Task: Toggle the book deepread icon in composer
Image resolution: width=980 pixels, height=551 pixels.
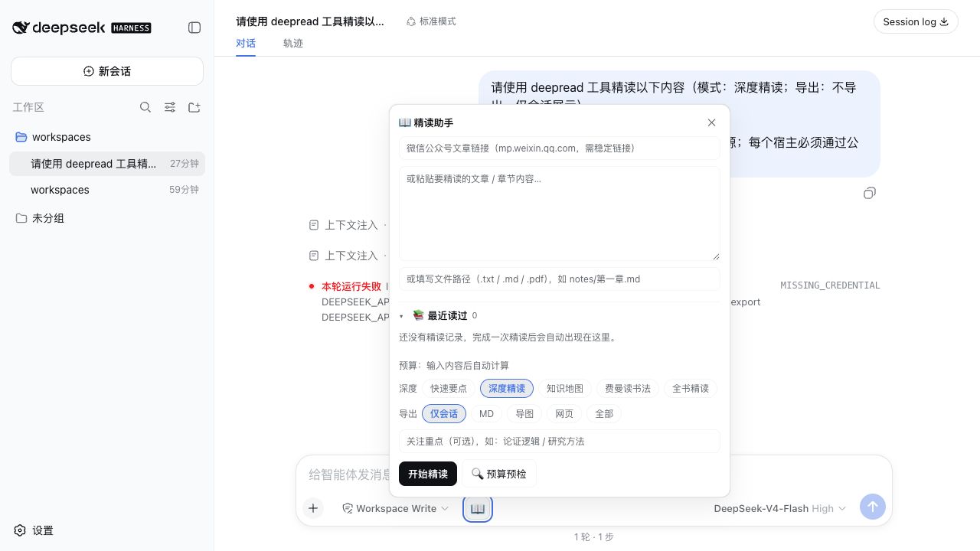Action: [478, 508]
